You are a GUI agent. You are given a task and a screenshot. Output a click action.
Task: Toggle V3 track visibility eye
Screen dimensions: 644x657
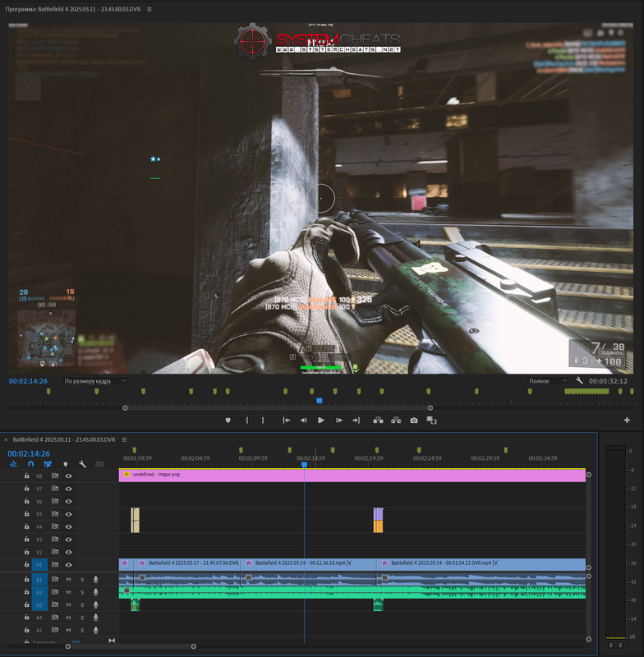point(69,540)
